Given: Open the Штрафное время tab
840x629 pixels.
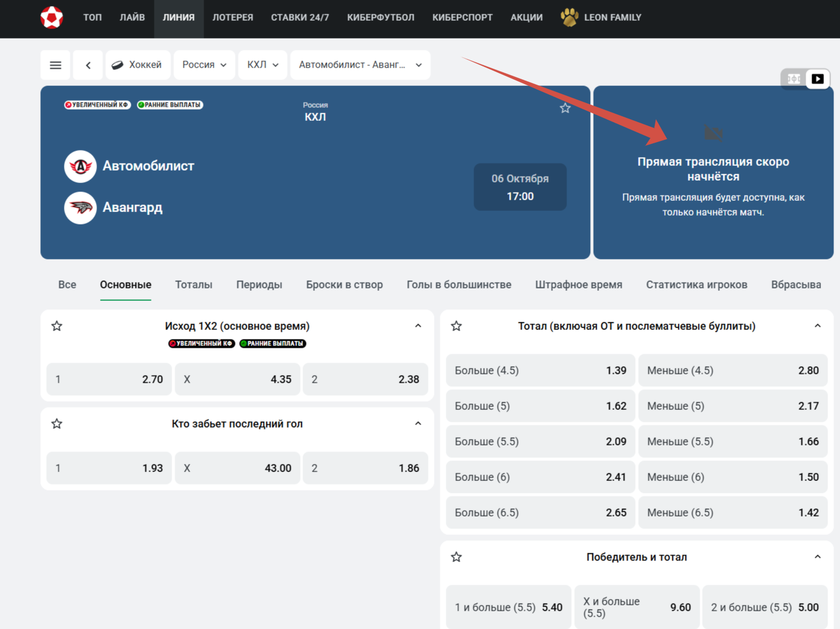Looking at the screenshot, I should 578,285.
